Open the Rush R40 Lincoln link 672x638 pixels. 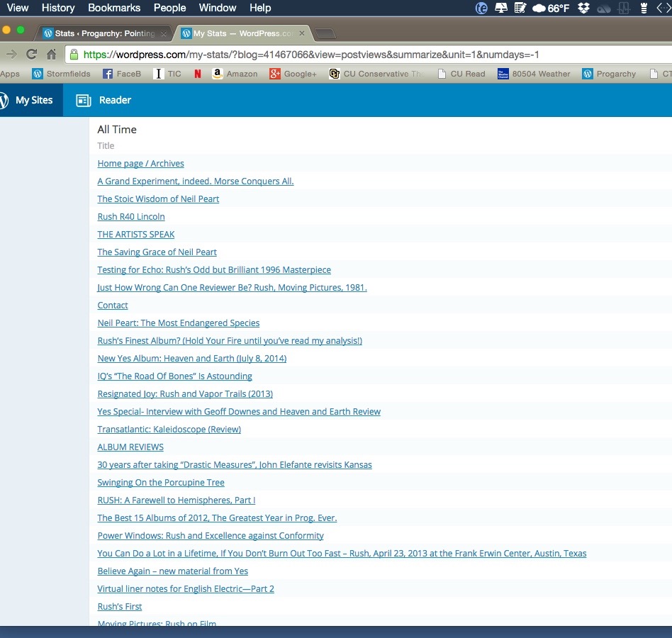pos(131,217)
